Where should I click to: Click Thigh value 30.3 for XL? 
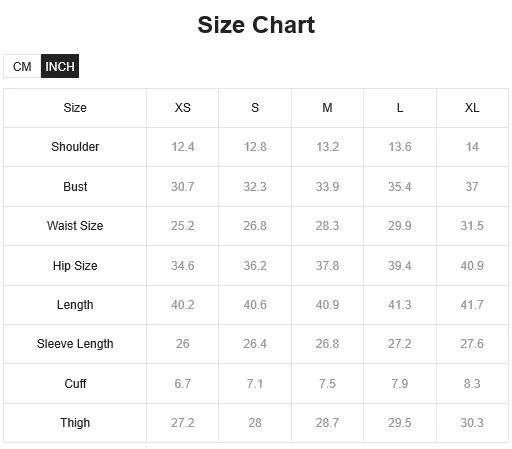pyautogui.click(x=472, y=423)
